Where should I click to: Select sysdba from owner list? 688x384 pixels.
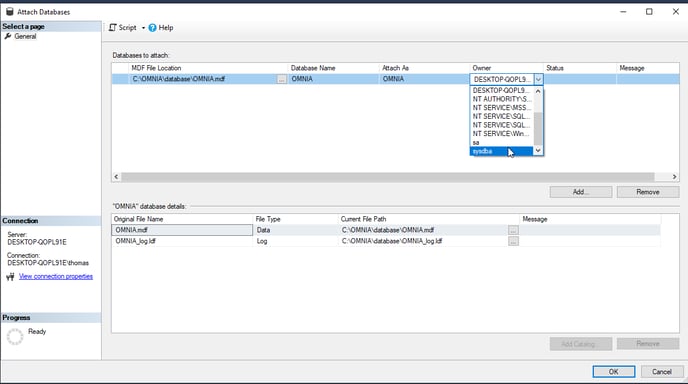pyautogui.click(x=502, y=151)
